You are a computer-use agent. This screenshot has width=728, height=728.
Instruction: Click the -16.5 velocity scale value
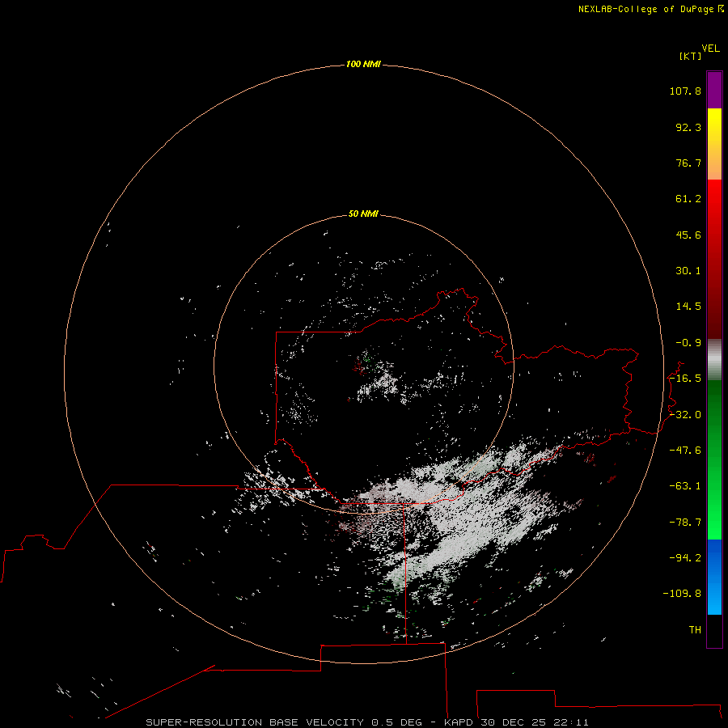pos(685,379)
